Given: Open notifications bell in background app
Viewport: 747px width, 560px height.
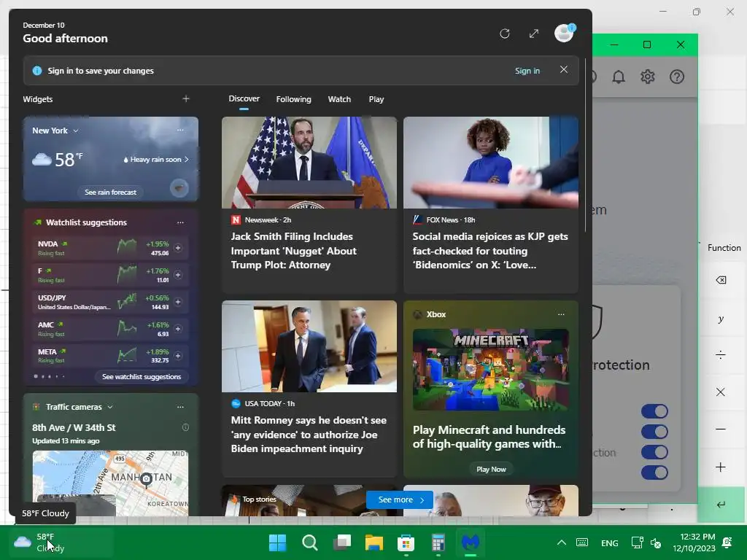Looking at the screenshot, I should click(x=619, y=77).
